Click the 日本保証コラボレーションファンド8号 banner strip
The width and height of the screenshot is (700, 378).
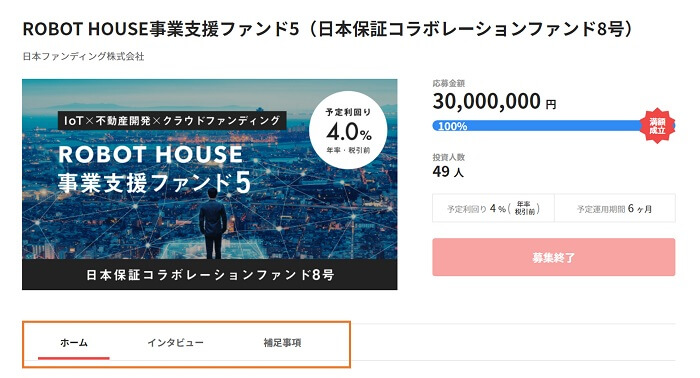(209, 274)
